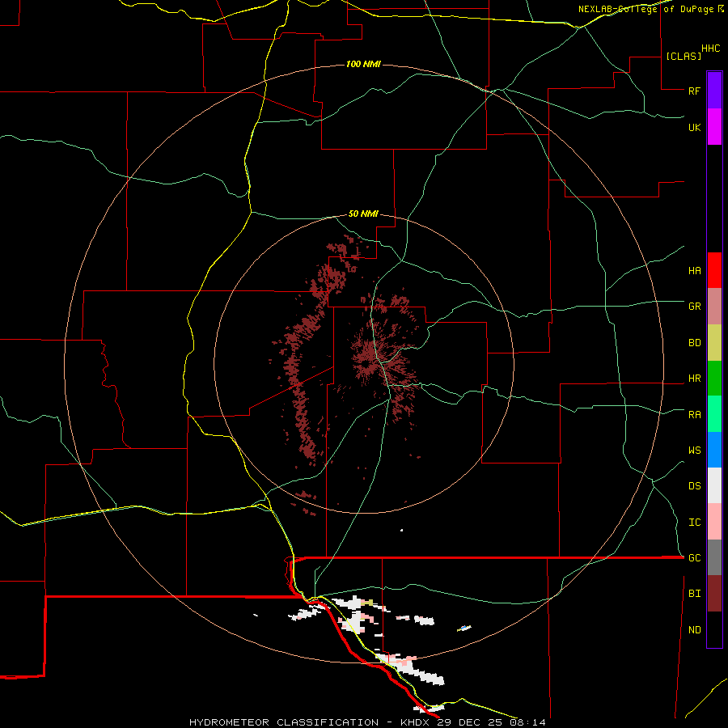Click the blue WS legend swatch
Screen dimensions: 728x728
714,450
